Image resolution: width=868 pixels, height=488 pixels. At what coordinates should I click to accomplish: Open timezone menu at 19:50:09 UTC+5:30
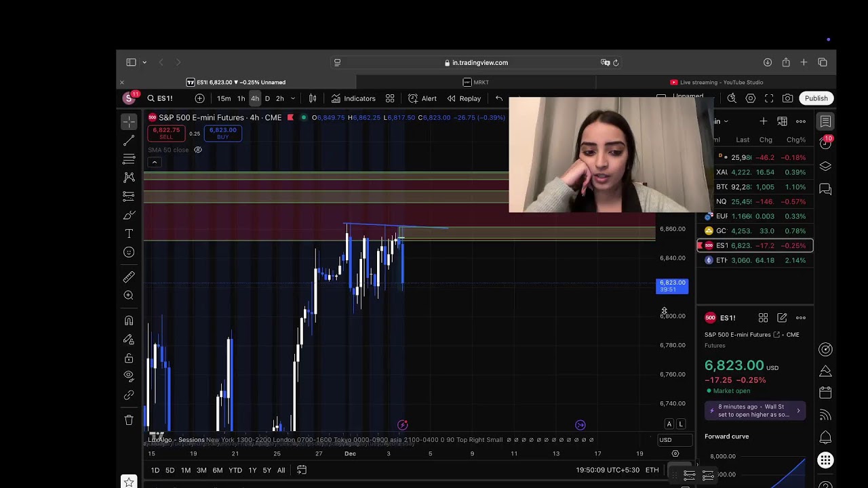coord(608,470)
